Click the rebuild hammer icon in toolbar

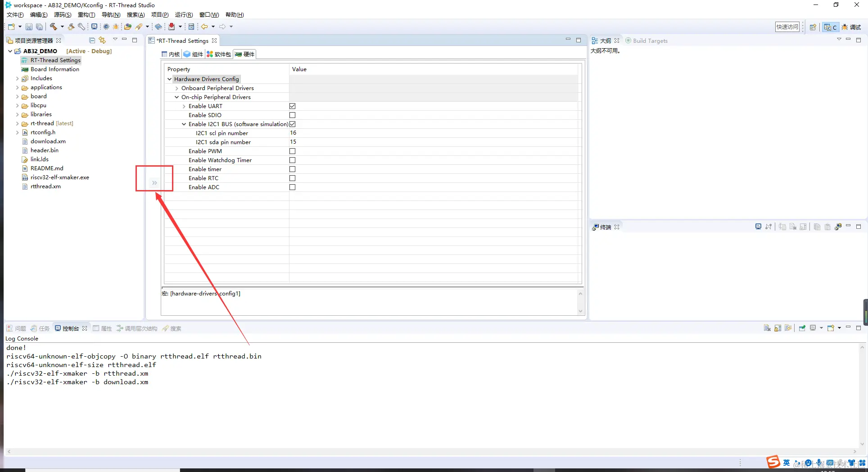point(71,27)
